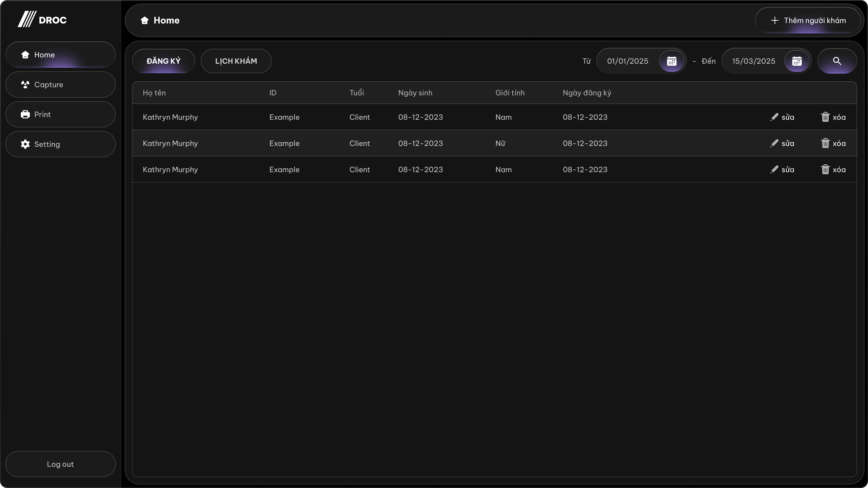Open the 'Đến' end date calendar picker
Image resolution: width=868 pixels, height=488 pixels.
coord(796,61)
